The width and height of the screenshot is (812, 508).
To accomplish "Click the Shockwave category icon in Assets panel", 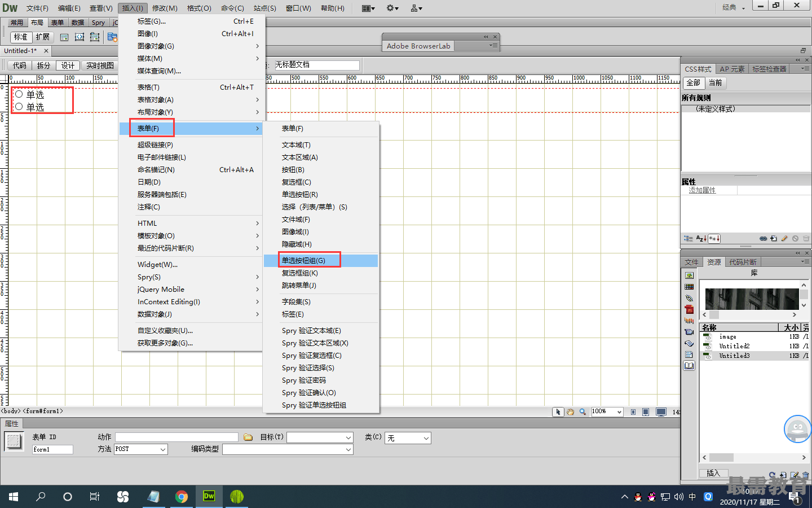I will pos(689,321).
